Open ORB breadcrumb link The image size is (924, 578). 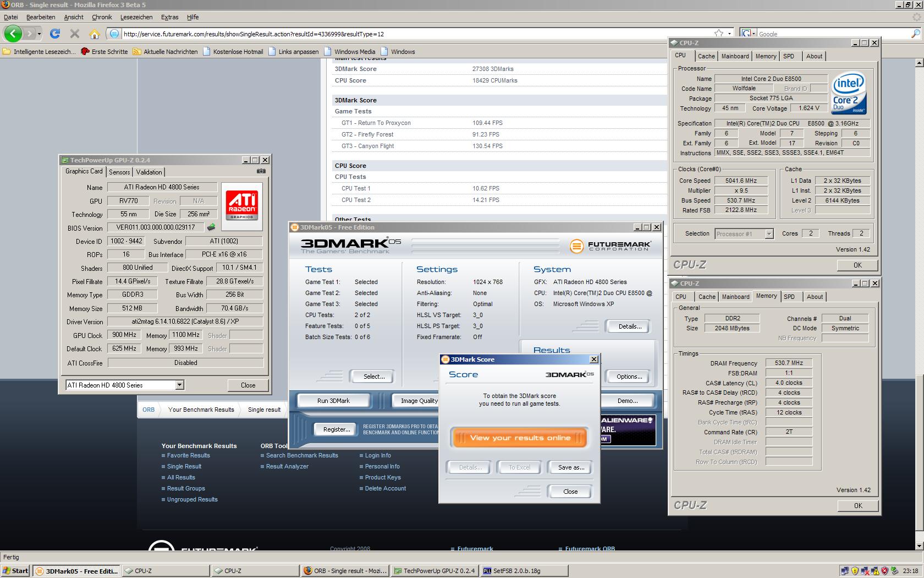tap(148, 410)
